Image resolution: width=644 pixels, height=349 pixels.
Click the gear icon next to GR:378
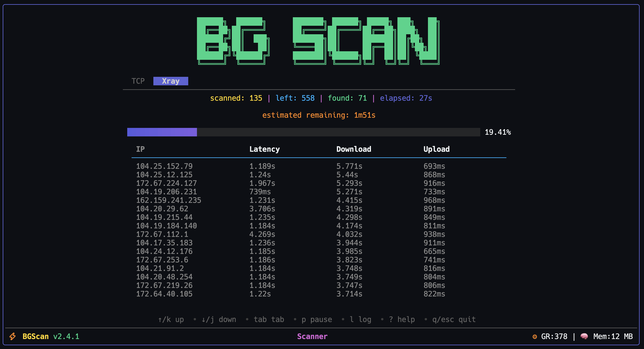tap(535, 337)
